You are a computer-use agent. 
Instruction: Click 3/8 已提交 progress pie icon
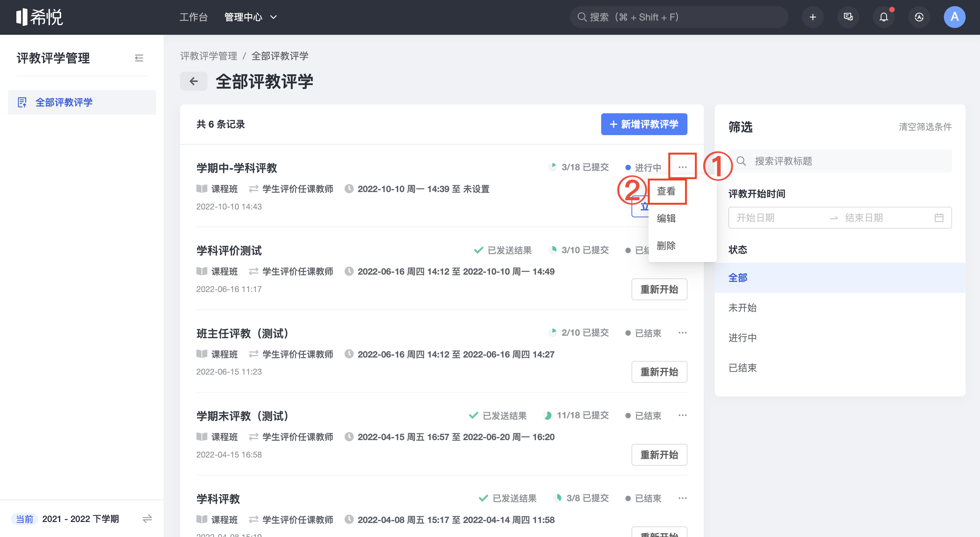[x=558, y=498]
